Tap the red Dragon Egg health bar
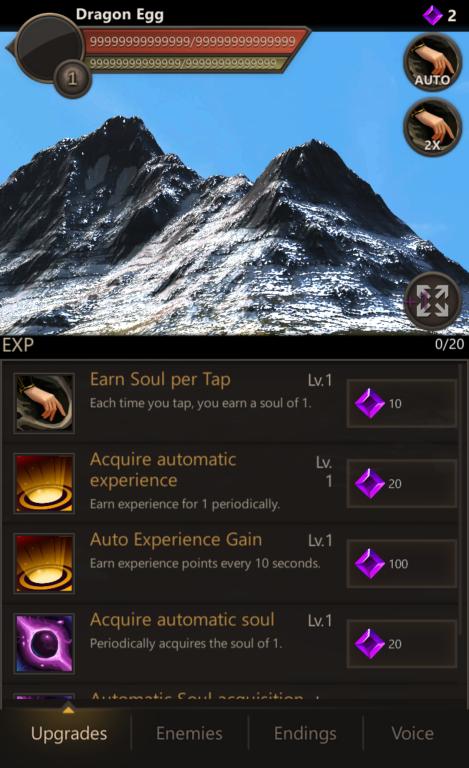This screenshot has height=768, width=469. 193,41
